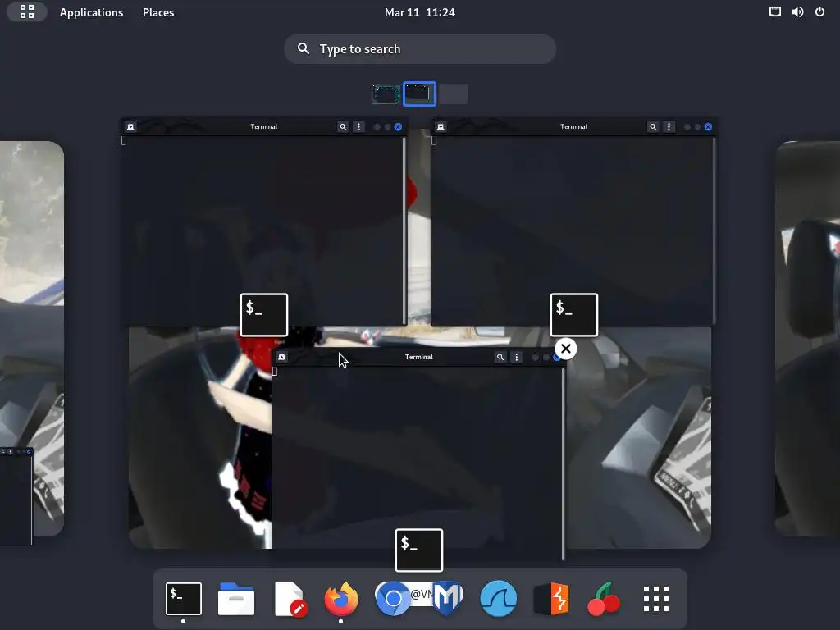Switch to the first workspace thumbnail
The height and width of the screenshot is (630, 840).
[x=386, y=94]
